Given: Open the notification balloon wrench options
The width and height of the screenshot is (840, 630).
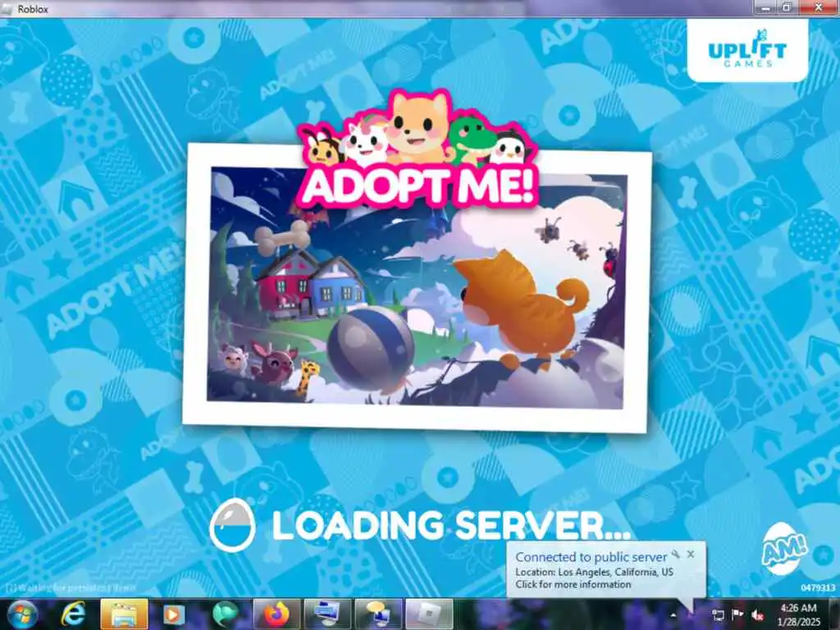Looking at the screenshot, I should click(676, 555).
